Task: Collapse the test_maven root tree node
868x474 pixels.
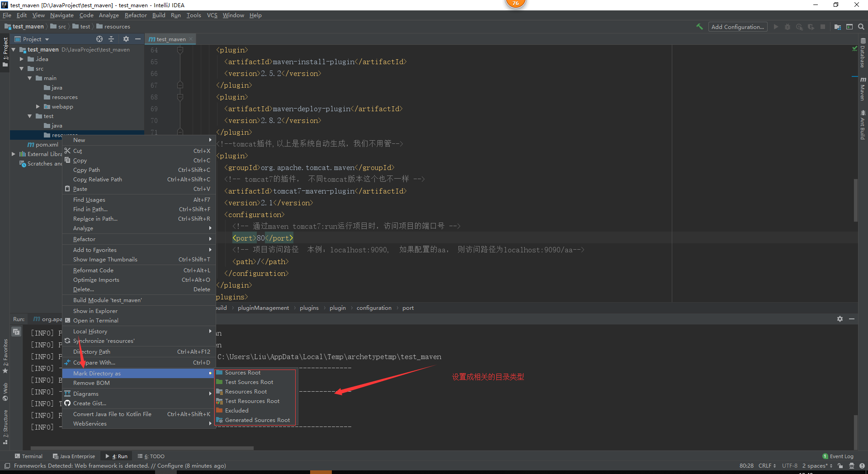Action: click(x=14, y=50)
